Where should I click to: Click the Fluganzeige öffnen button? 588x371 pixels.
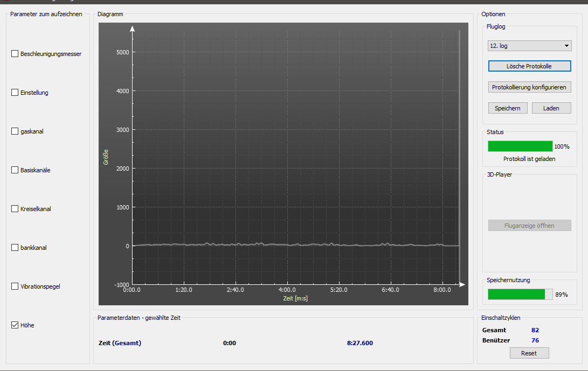(x=529, y=226)
